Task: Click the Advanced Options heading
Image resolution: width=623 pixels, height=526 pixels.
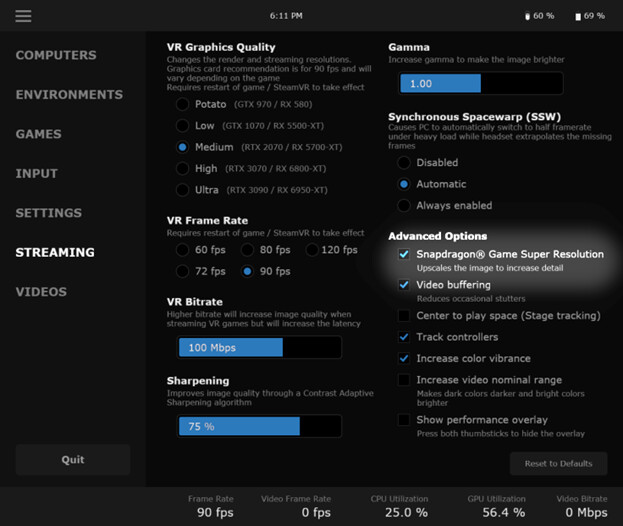Action: pos(437,236)
